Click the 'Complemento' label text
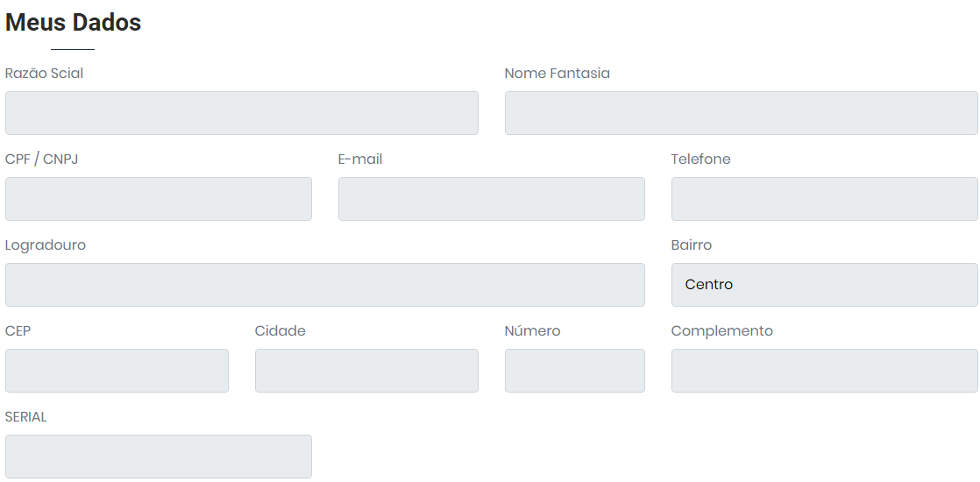 click(721, 331)
